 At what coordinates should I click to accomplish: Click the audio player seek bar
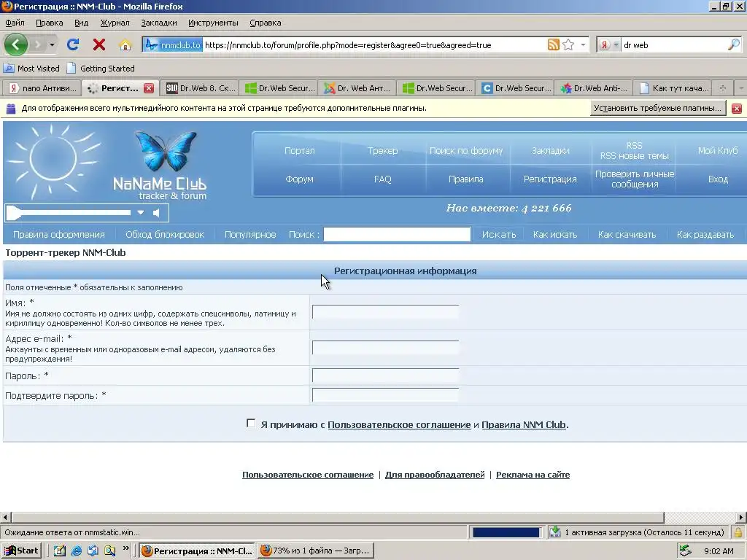click(76, 212)
